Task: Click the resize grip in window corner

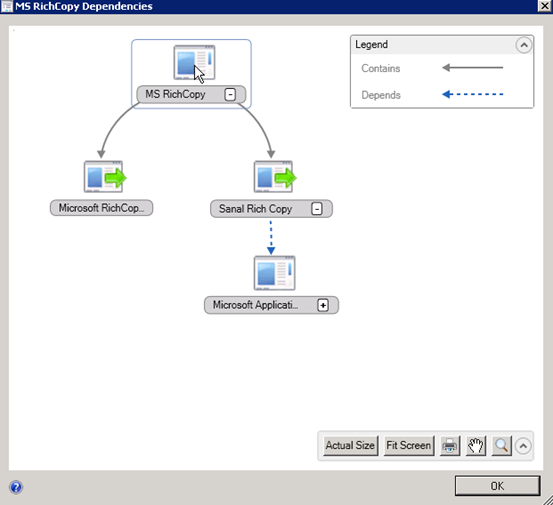Action: (547, 499)
